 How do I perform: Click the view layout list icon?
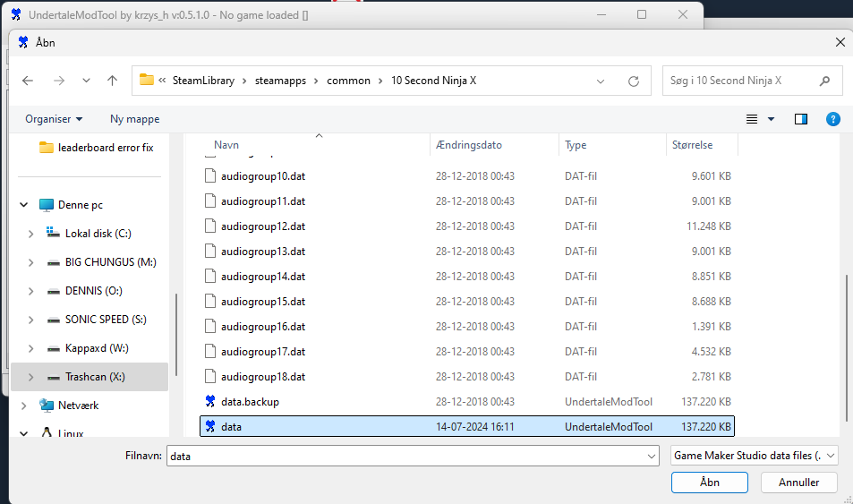[752, 119]
